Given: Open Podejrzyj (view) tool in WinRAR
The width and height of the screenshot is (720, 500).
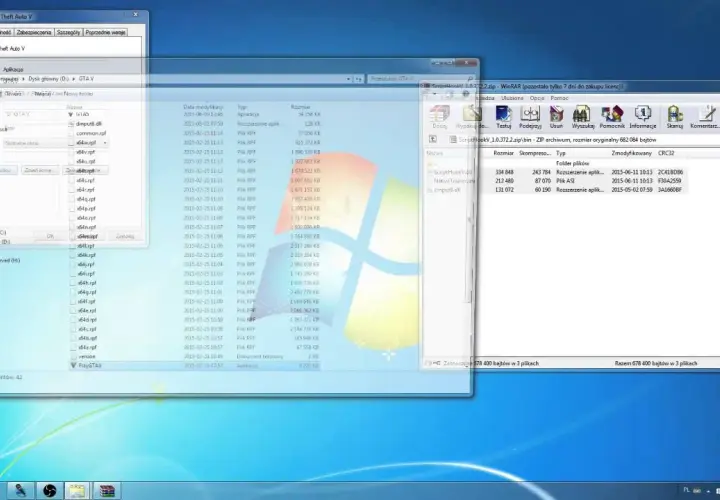Looking at the screenshot, I should coord(530,117).
